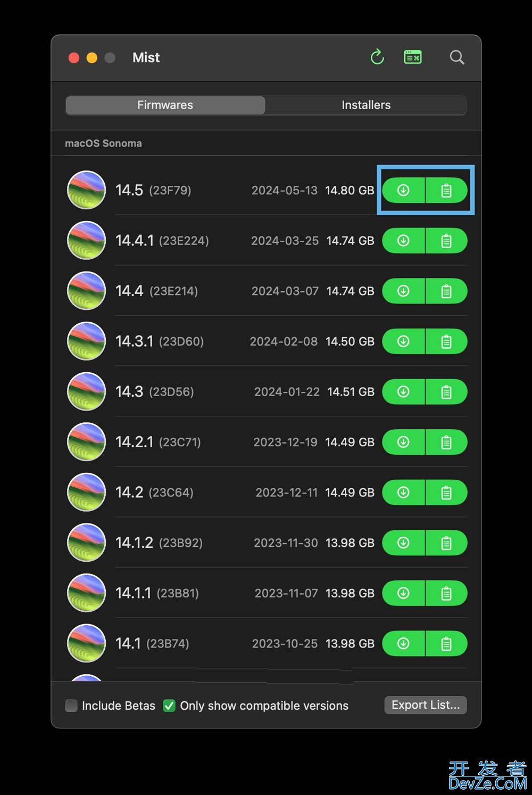
Task: Open the terminal log window icon
Action: click(413, 57)
